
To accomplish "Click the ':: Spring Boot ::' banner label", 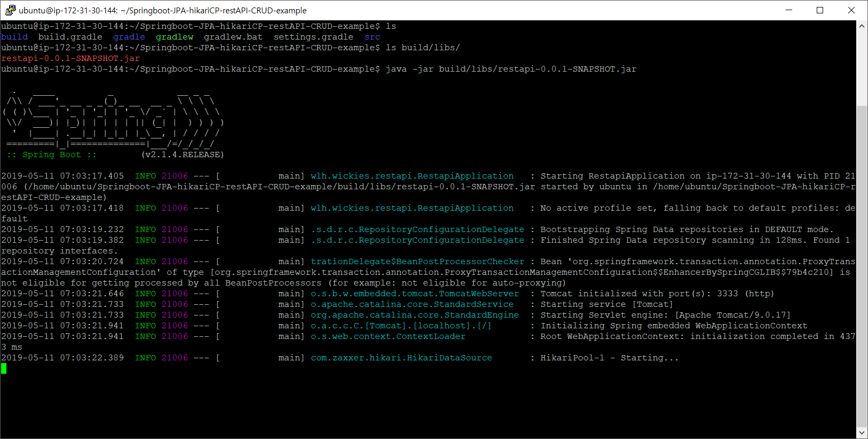I will 52,155.
